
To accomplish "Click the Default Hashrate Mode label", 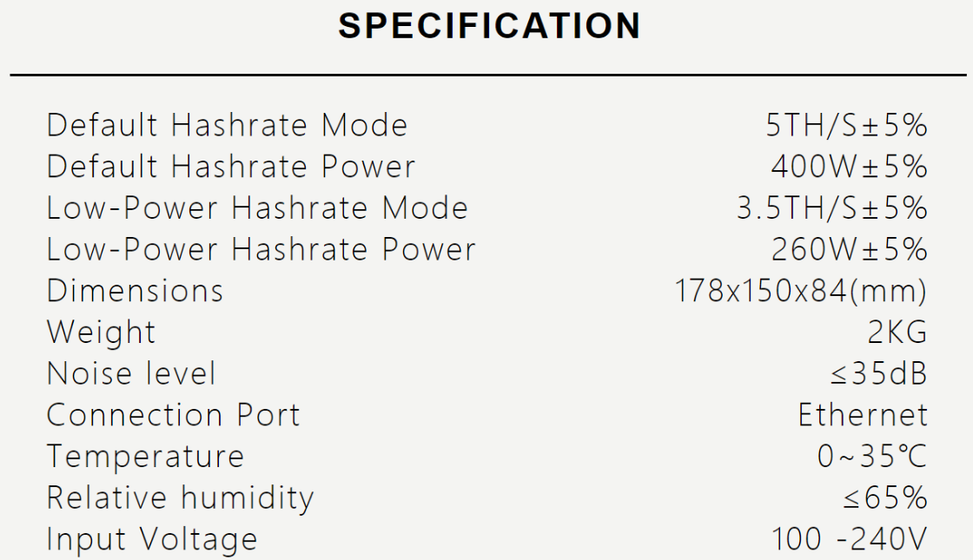I will (227, 126).
